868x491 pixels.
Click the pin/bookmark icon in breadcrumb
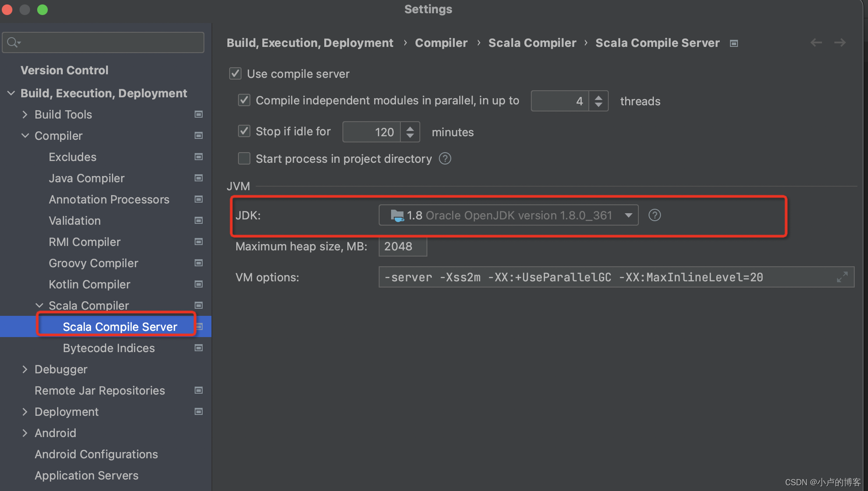click(735, 43)
